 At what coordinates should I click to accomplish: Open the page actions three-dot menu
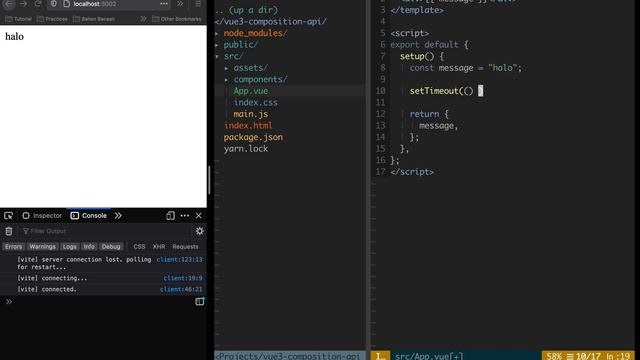[164, 4]
